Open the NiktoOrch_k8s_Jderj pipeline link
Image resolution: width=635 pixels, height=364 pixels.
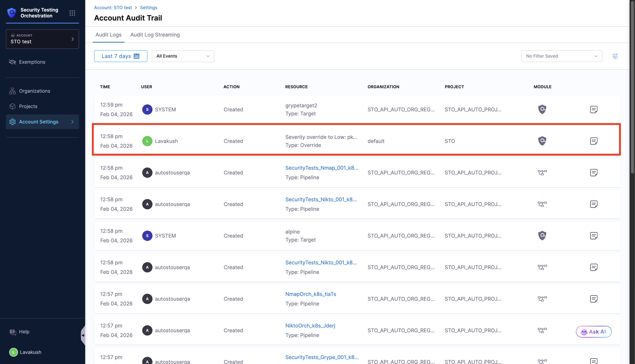pos(310,325)
